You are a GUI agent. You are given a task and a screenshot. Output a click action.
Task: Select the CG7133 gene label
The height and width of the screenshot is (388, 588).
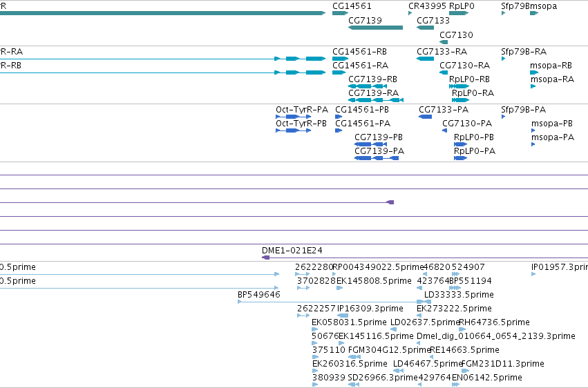(x=433, y=21)
